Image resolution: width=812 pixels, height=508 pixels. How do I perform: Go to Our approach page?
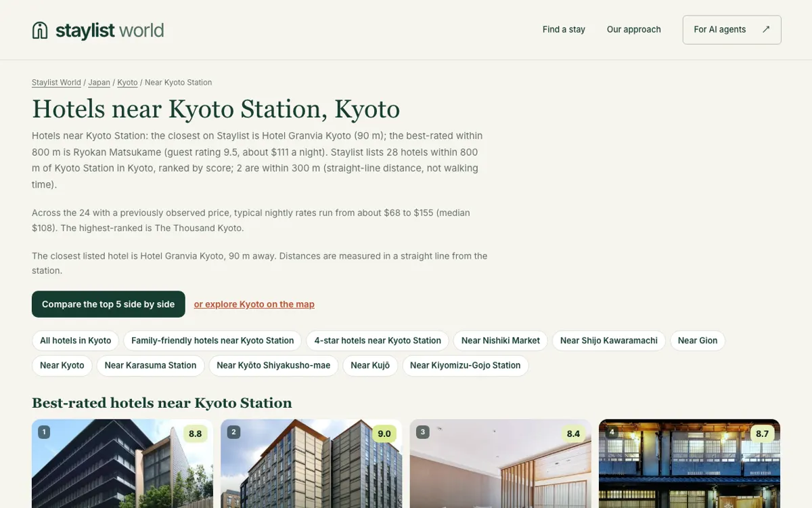pos(634,29)
